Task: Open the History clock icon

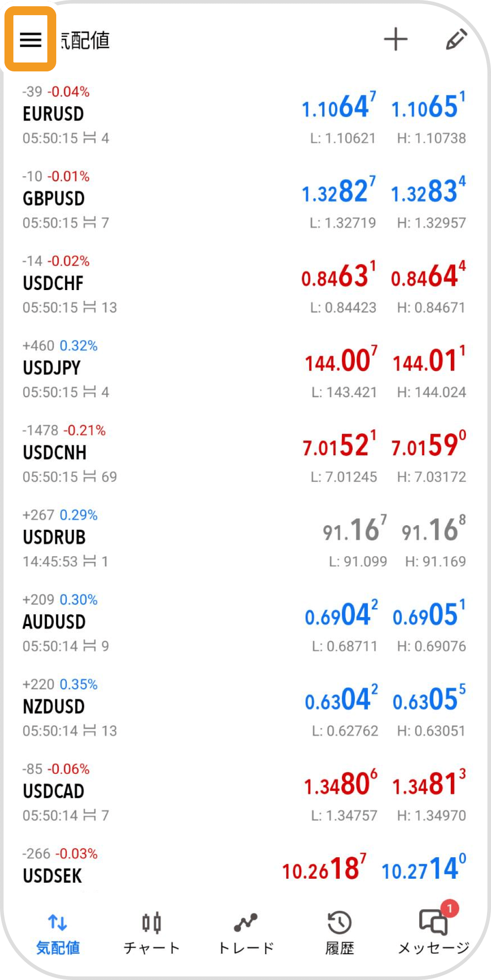Action: pos(340,923)
